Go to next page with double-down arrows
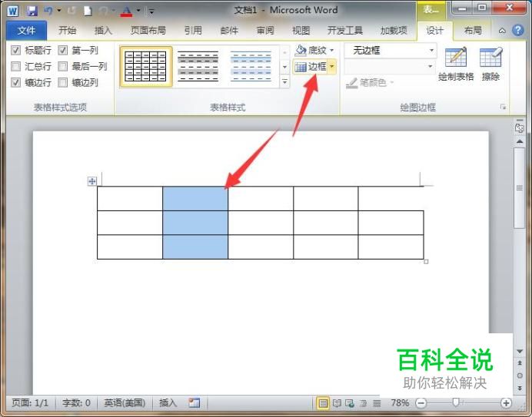The image size is (532, 417). click(x=520, y=388)
